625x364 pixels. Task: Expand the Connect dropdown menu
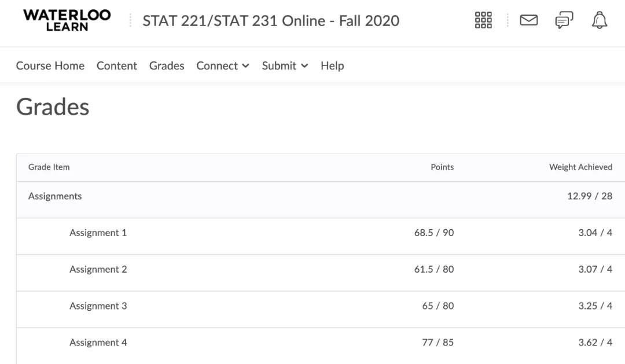click(x=223, y=66)
